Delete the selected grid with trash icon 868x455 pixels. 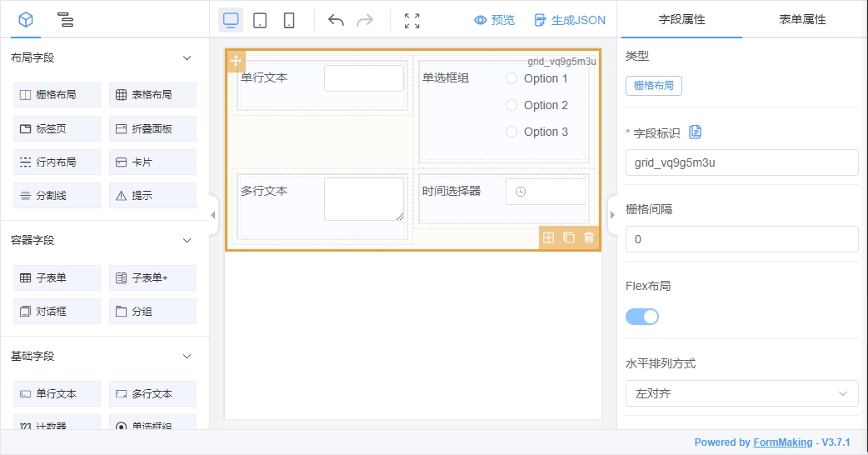pyautogui.click(x=589, y=237)
